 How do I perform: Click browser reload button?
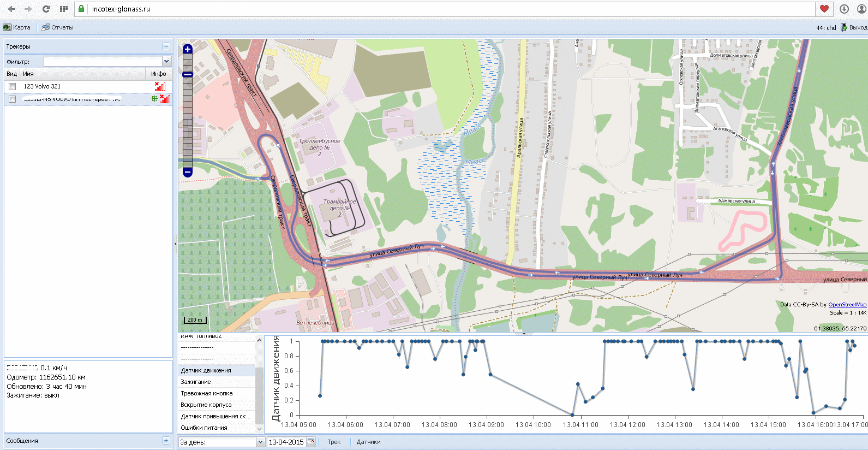tap(46, 9)
